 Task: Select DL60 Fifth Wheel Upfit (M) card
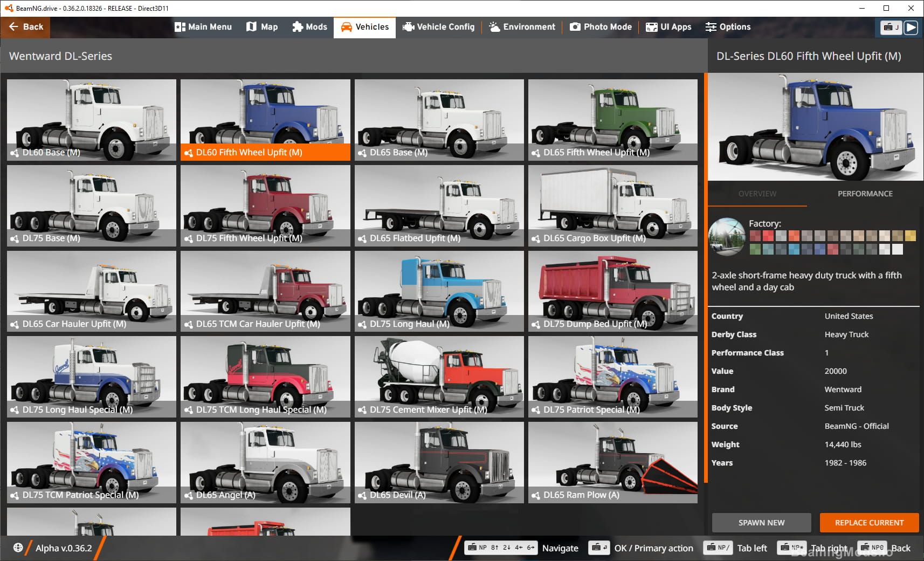click(x=265, y=120)
